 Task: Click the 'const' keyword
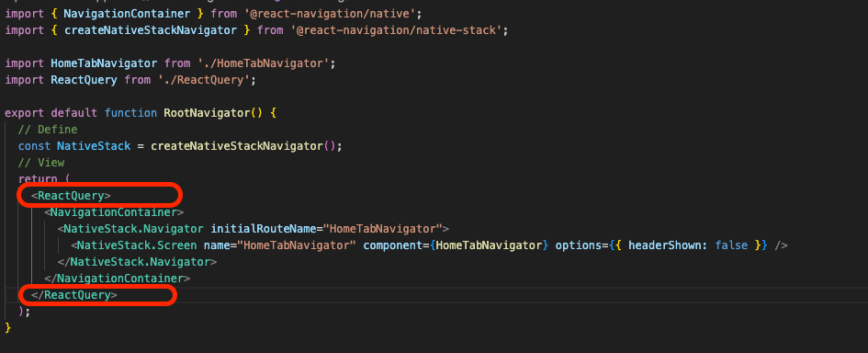tap(34, 146)
